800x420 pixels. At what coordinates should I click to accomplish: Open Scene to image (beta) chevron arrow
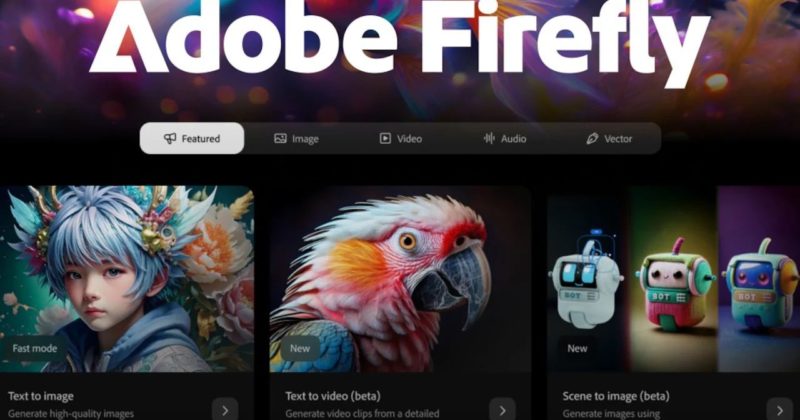click(780, 410)
